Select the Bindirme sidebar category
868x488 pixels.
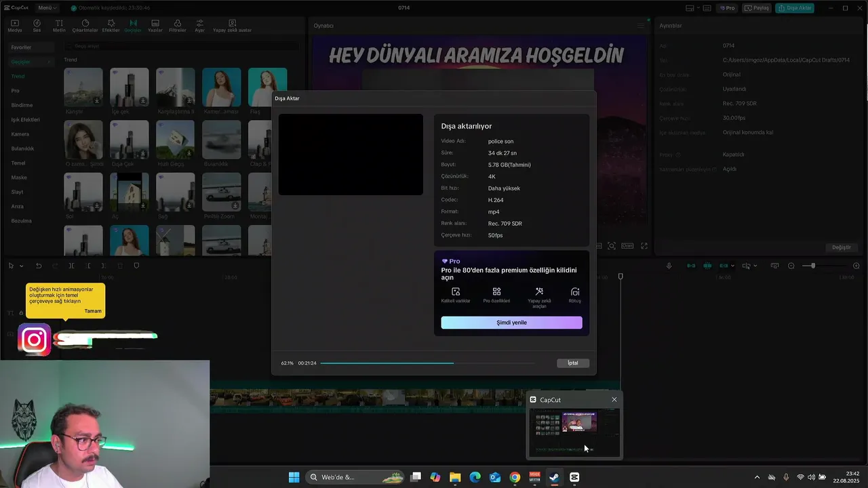pyautogui.click(x=22, y=105)
